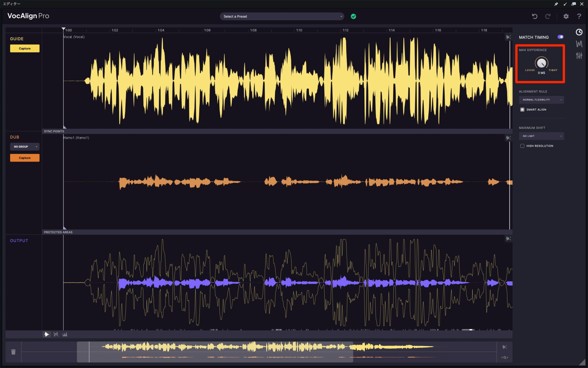Screen dimensions: 588x368
Task: Expand the Maximum Shift No Limit dropdown
Action: click(x=541, y=136)
